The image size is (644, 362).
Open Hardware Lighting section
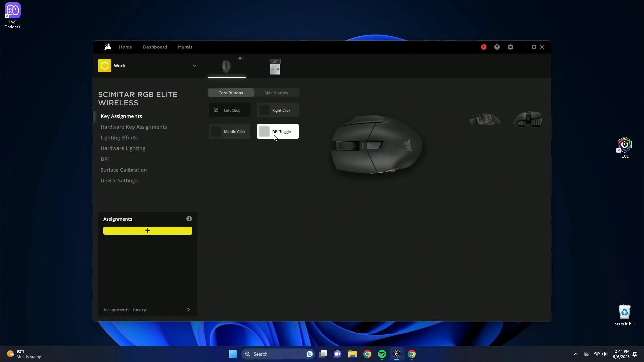tap(123, 148)
